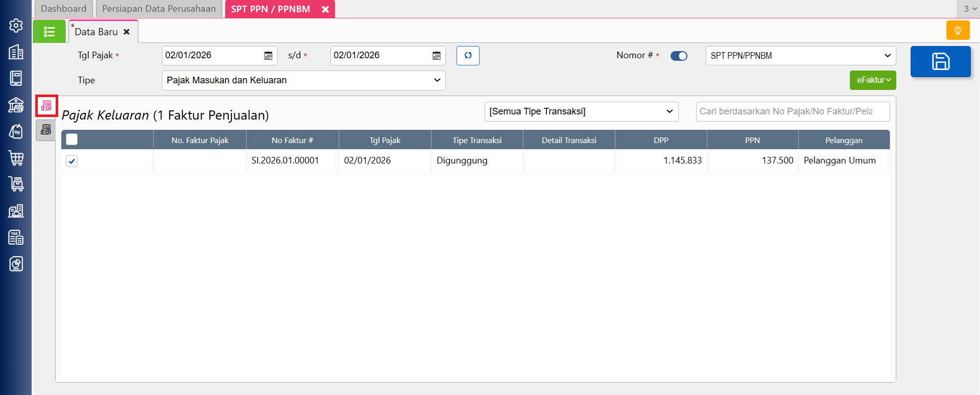980x395 pixels.
Task: Switch to the Dashboard tab
Action: click(63, 9)
